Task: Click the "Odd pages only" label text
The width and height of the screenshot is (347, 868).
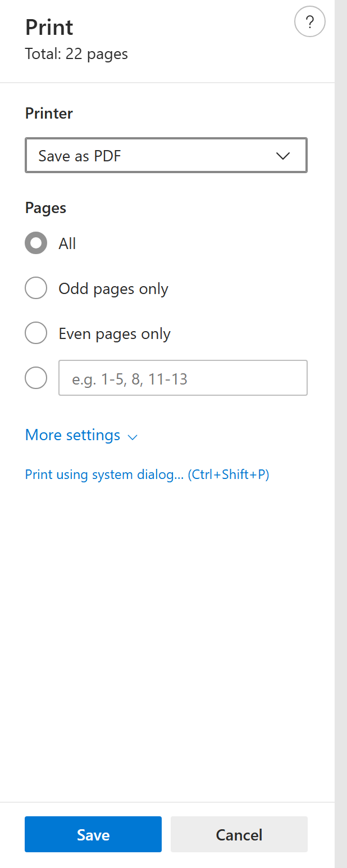Action: click(x=113, y=289)
